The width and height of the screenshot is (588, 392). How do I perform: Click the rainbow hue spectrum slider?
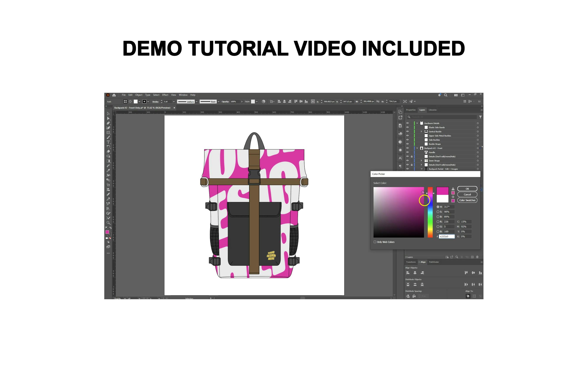click(x=430, y=212)
